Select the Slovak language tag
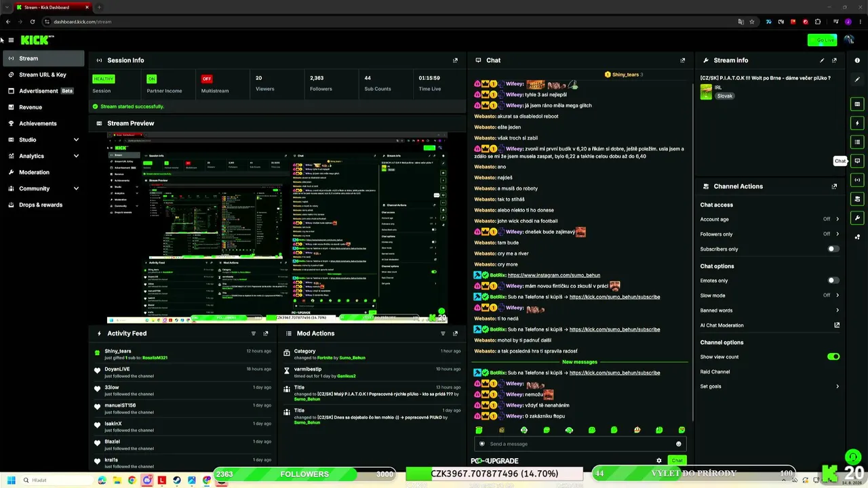868x488 pixels. pyautogui.click(x=725, y=96)
